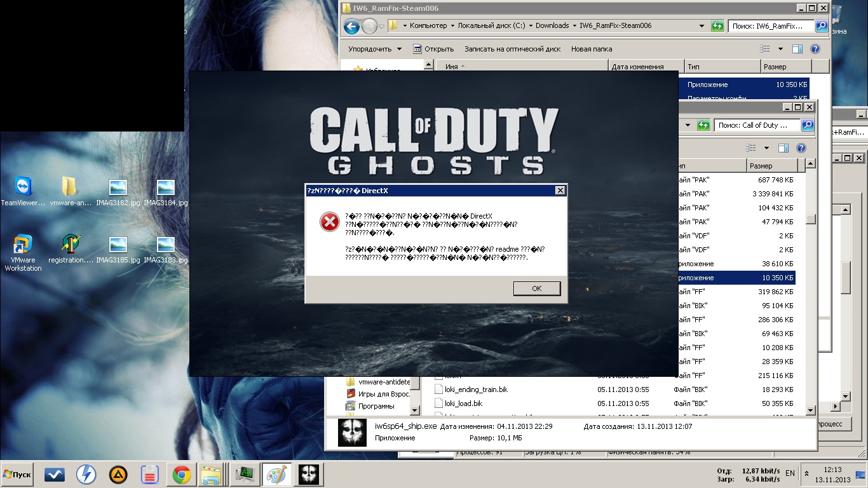Launch Daemon Tools from the taskbar
The width and height of the screenshot is (868, 488).
pos(86,475)
